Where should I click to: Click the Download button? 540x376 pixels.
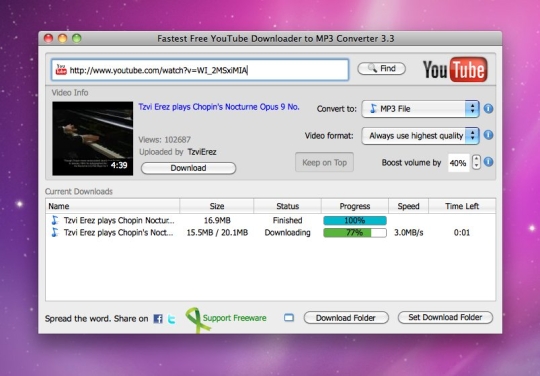pos(188,168)
